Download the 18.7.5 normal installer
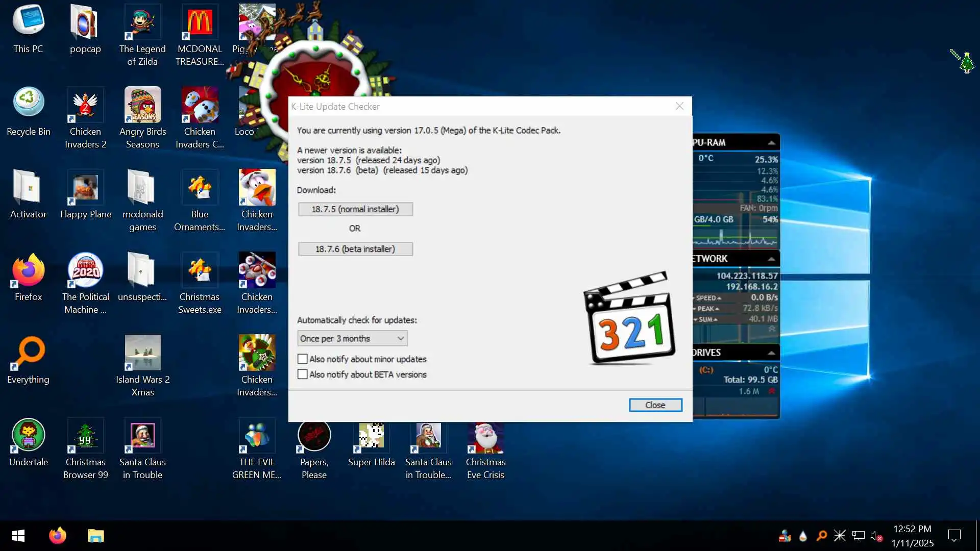 click(x=355, y=209)
